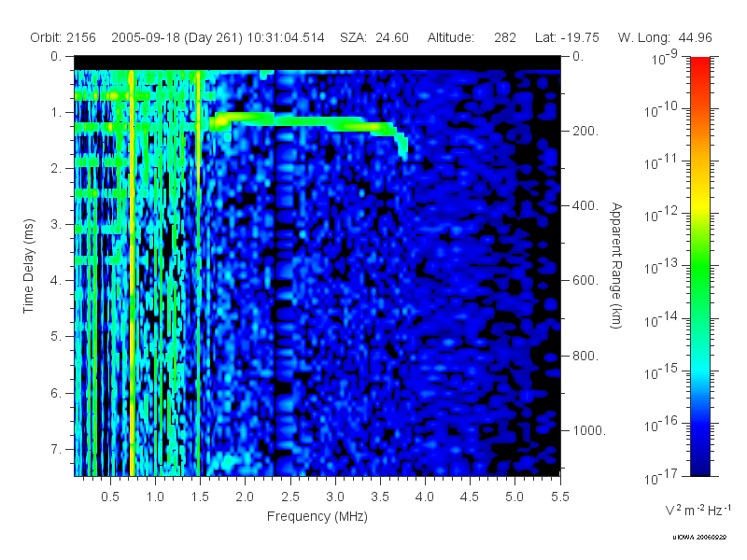The width and height of the screenshot is (747, 560).
Task: Click the frequency tick label '1.0'
Action: click(x=155, y=497)
